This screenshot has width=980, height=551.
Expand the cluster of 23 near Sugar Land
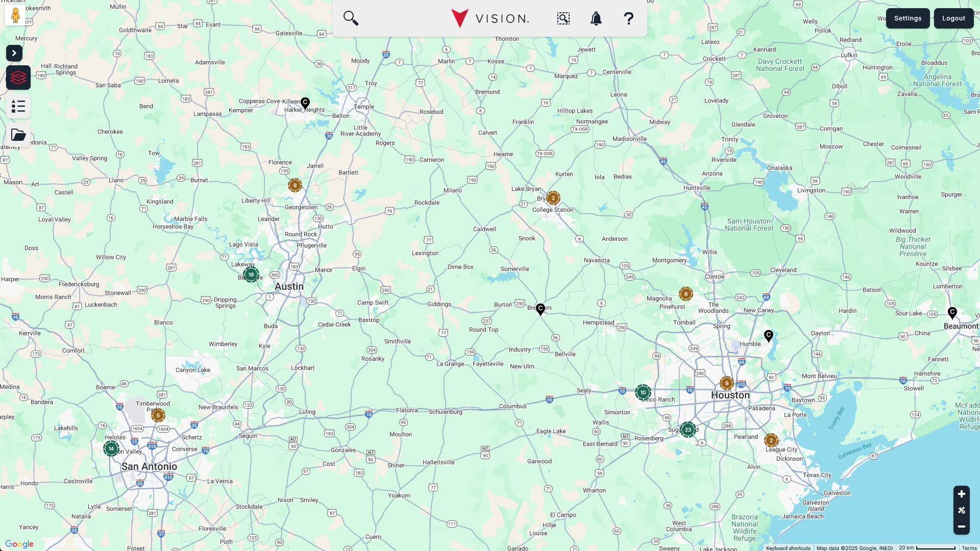688,430
